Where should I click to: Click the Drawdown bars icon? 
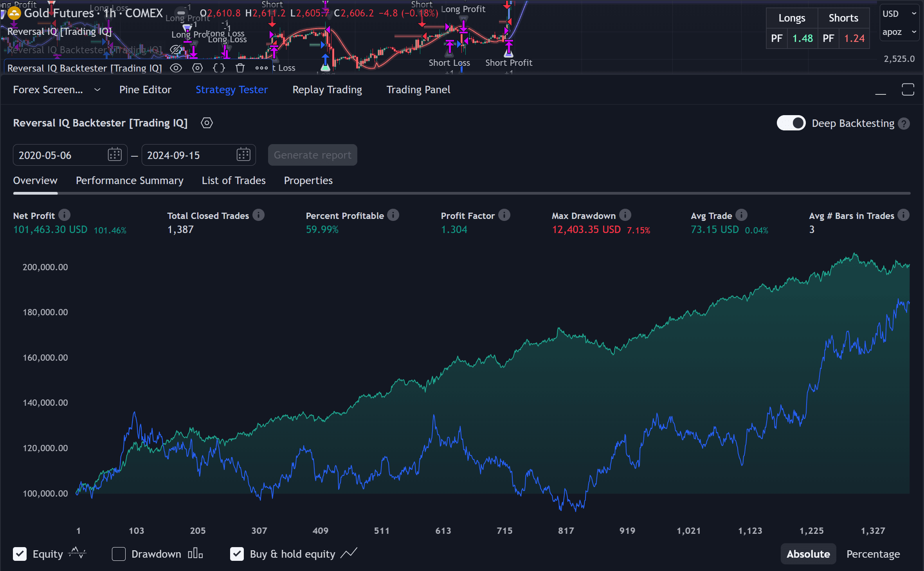point(195,553)
